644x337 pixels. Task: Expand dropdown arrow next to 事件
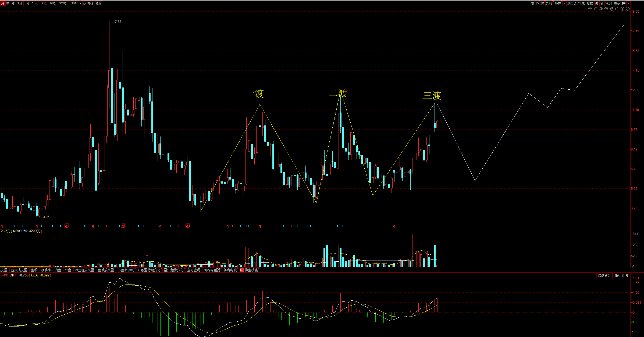[x=564, y=3]
